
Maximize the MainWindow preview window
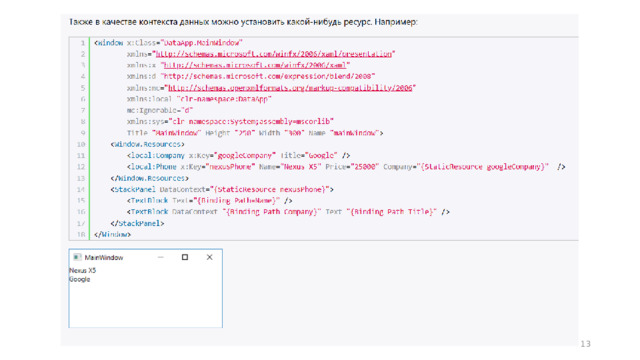(x=185, y=257)
